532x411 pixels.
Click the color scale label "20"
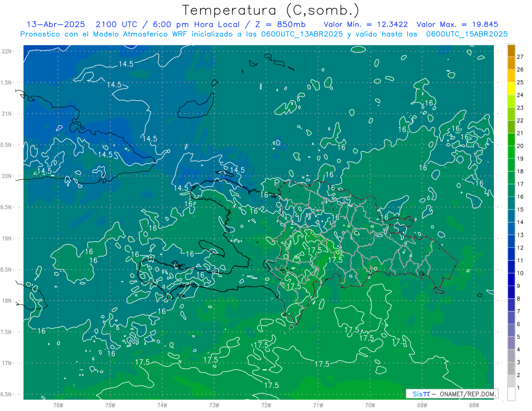520,146
